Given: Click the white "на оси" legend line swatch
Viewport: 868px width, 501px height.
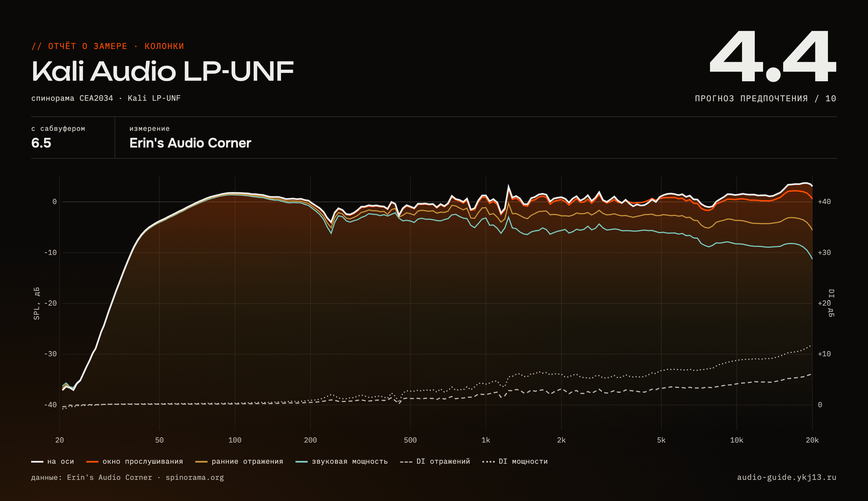Looking at the screenshot, I should coord(37,462).
